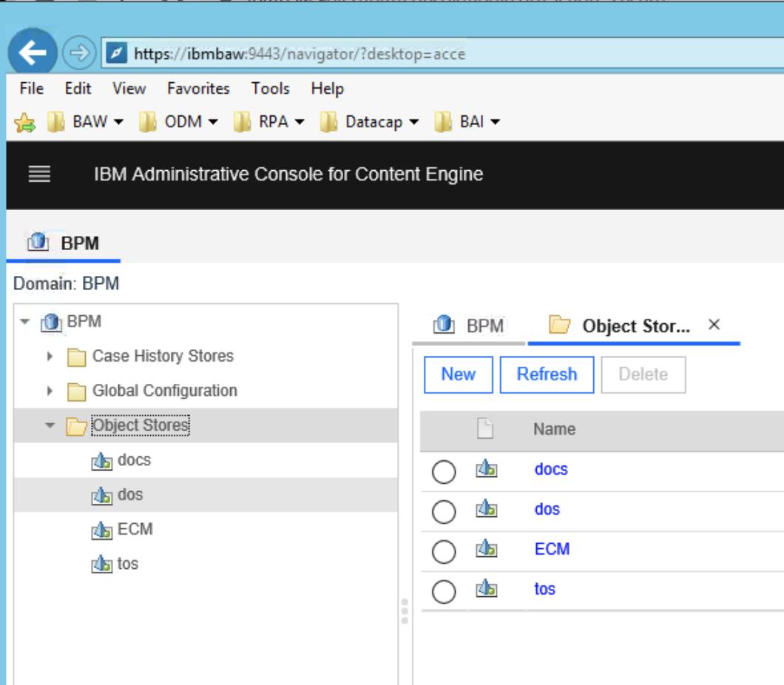784x685 pixels.
Task: Click the folder icon on Object Stor... tab
Action: pos(559,325)
